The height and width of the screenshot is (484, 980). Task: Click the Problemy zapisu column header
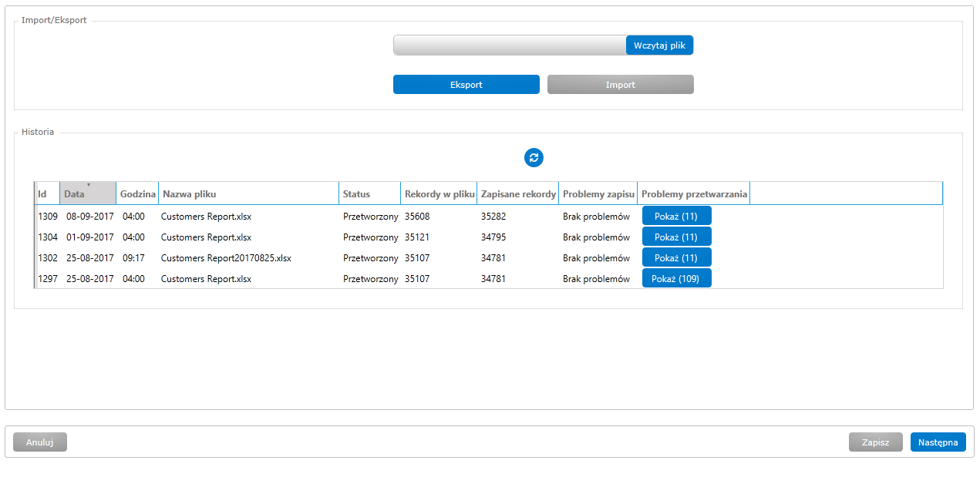pos(598,194)
